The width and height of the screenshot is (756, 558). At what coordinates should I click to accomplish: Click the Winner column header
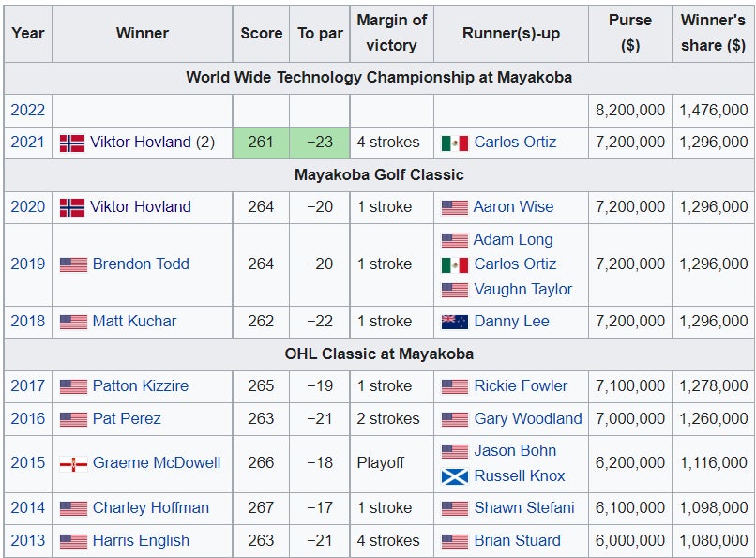pyautogui.click(x=143, y=33)
